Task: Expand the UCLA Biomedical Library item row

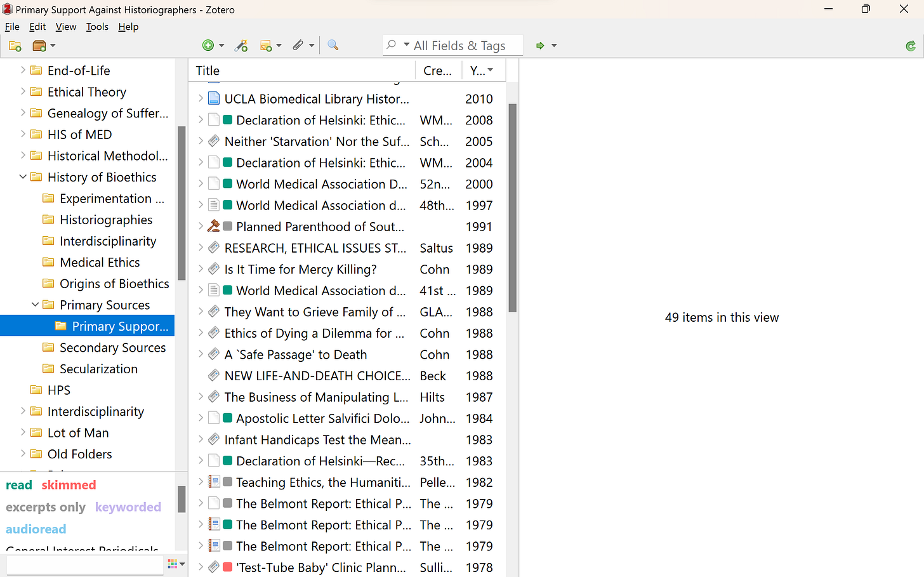Action: coord(201,99)
